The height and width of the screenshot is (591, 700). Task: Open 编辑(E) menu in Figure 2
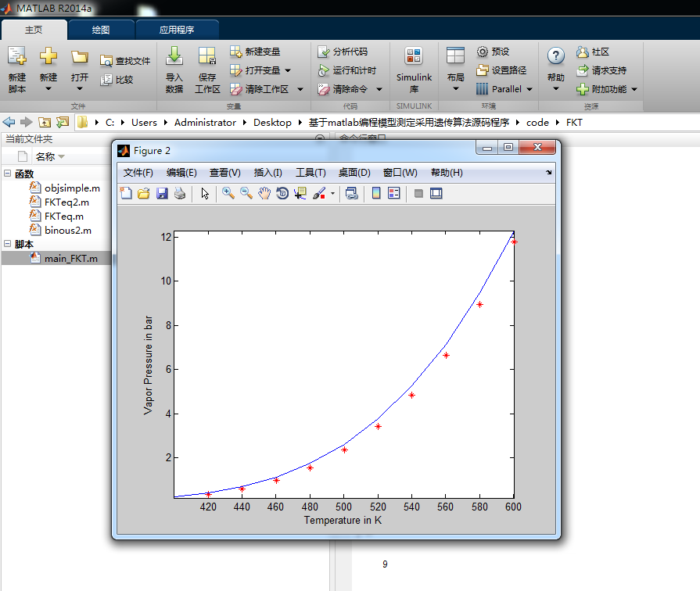[x=181, y=173]
